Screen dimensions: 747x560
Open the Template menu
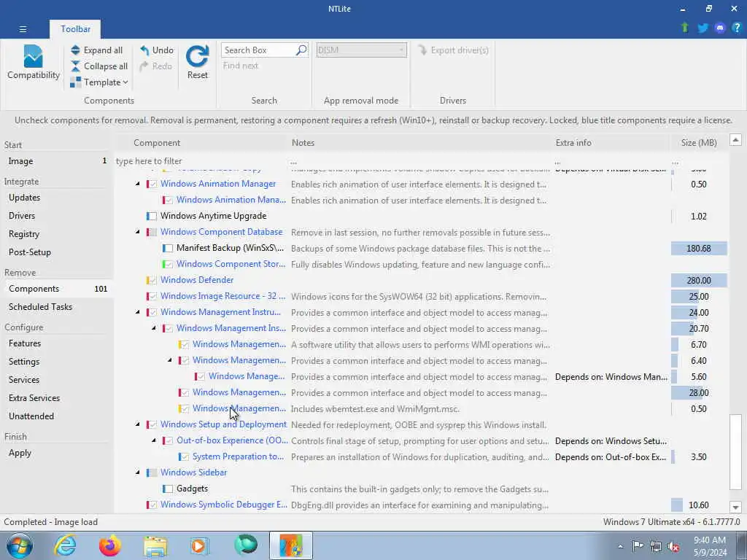click(99, 82)
